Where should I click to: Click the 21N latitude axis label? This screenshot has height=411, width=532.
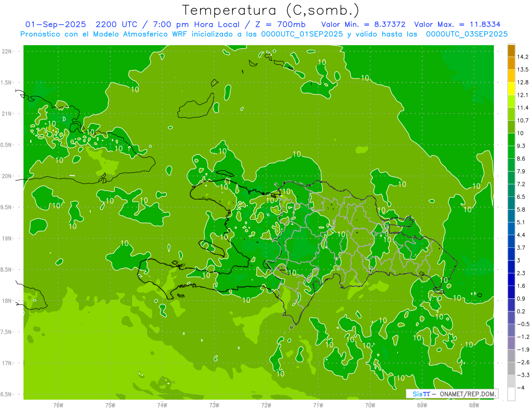coord(7,114)
